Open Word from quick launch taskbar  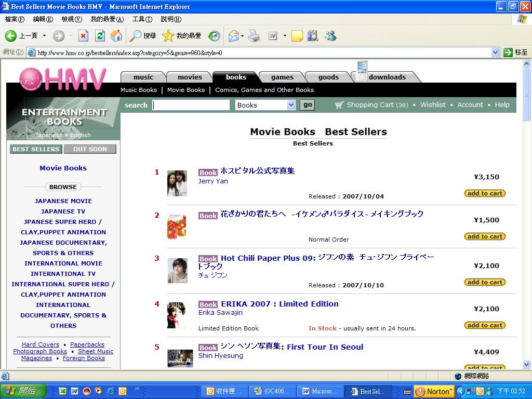coord(75,391)
